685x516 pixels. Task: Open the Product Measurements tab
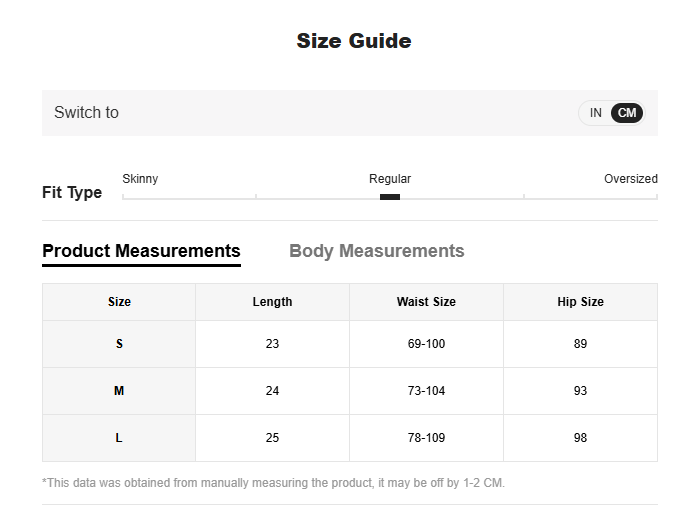coord(141,251)
